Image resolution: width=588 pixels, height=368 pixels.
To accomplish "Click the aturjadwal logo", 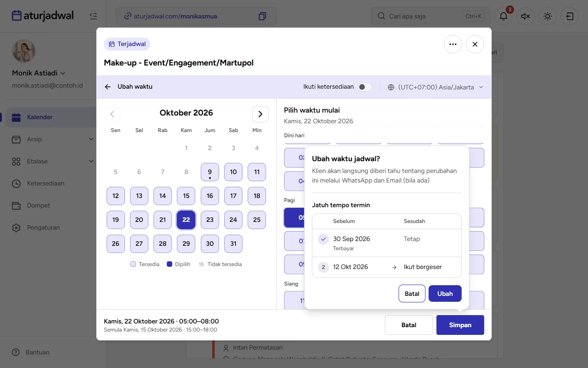I will [43, 15].
